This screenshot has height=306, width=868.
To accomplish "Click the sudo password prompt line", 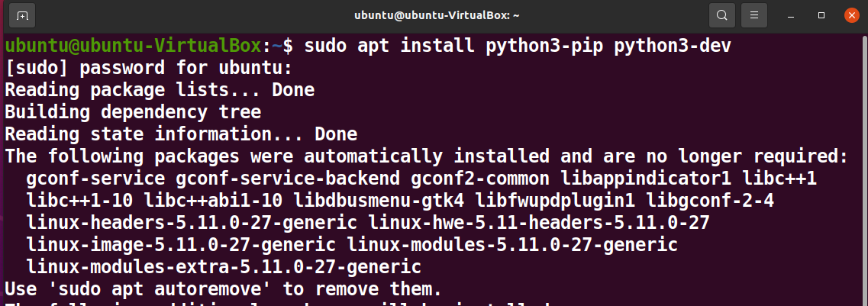I will (148, 68).
